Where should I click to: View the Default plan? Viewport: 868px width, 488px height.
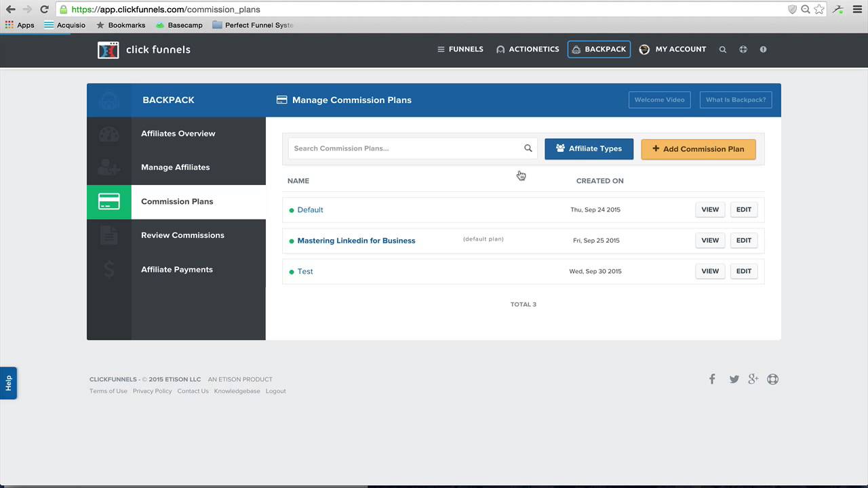pos(710,209)
